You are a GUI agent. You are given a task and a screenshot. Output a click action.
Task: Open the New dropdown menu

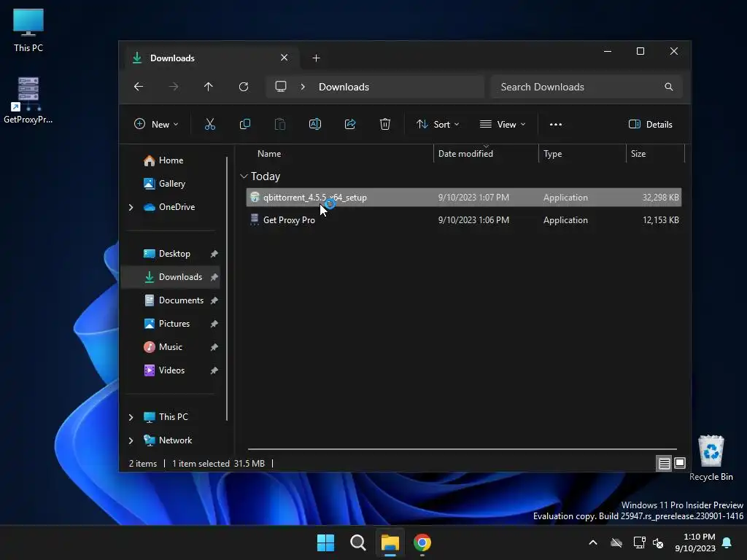(x=156, y=124)
